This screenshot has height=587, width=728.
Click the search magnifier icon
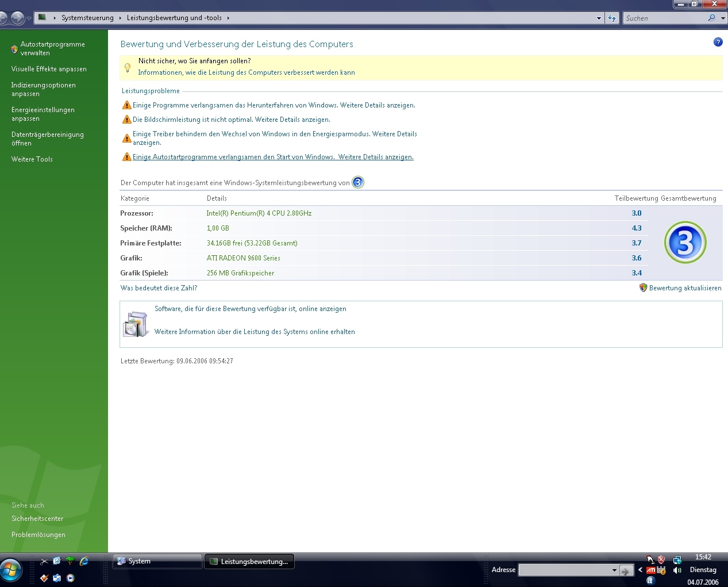(x=712, y=18)
